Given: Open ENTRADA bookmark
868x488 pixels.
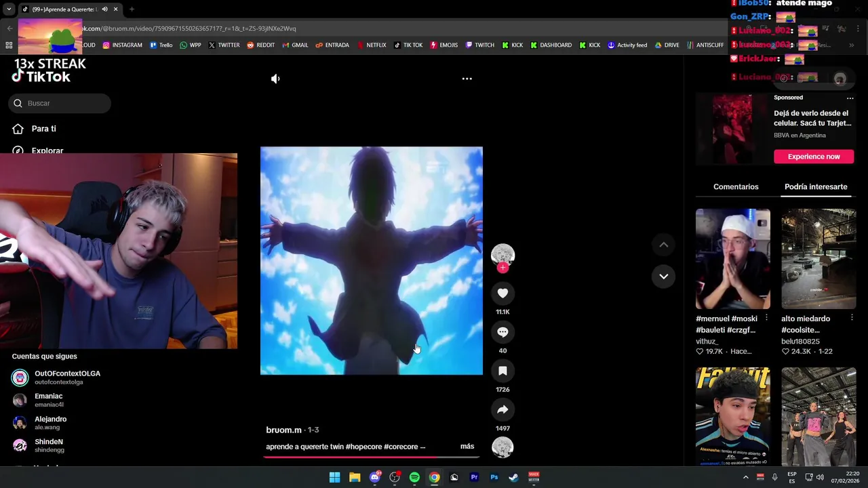Looking at the screenshot, I should click(x=332, y=45).
